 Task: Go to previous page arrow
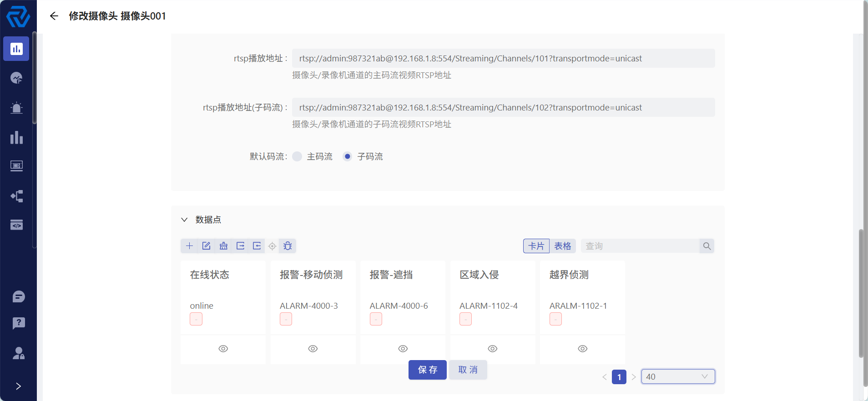[605, 377]
